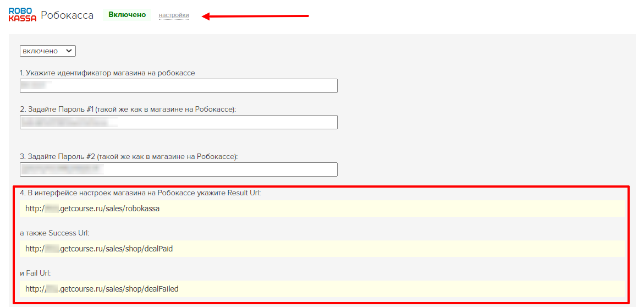Click the 'и Fail Url:' label
Screen dimensions: 644x307
click(x=35, y=273)
